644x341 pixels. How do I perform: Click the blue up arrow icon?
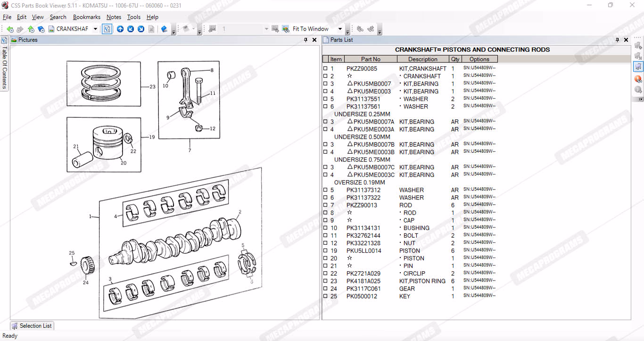pyautogui.click(x=120, y=29)
